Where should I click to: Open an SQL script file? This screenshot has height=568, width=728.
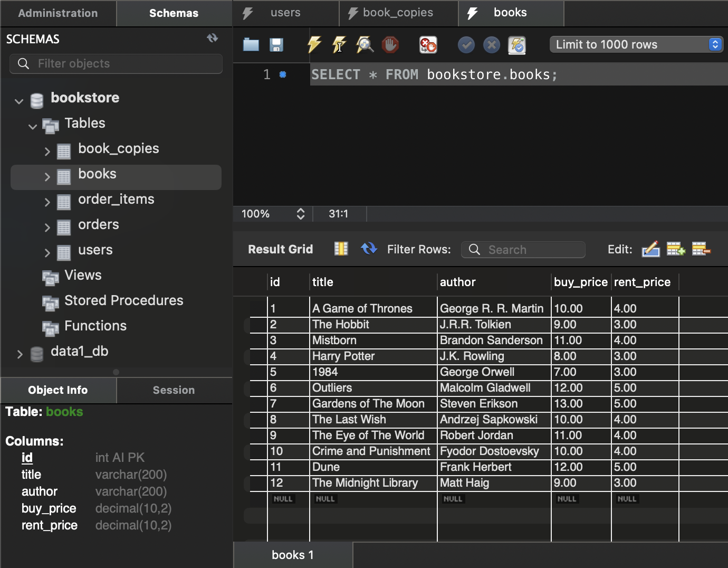pos(251,45)
